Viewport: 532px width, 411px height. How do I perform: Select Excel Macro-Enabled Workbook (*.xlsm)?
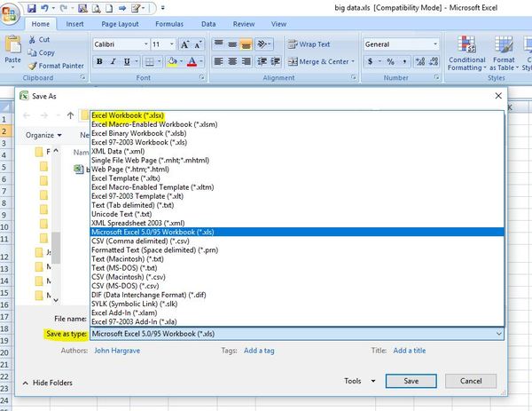(297, 124)
